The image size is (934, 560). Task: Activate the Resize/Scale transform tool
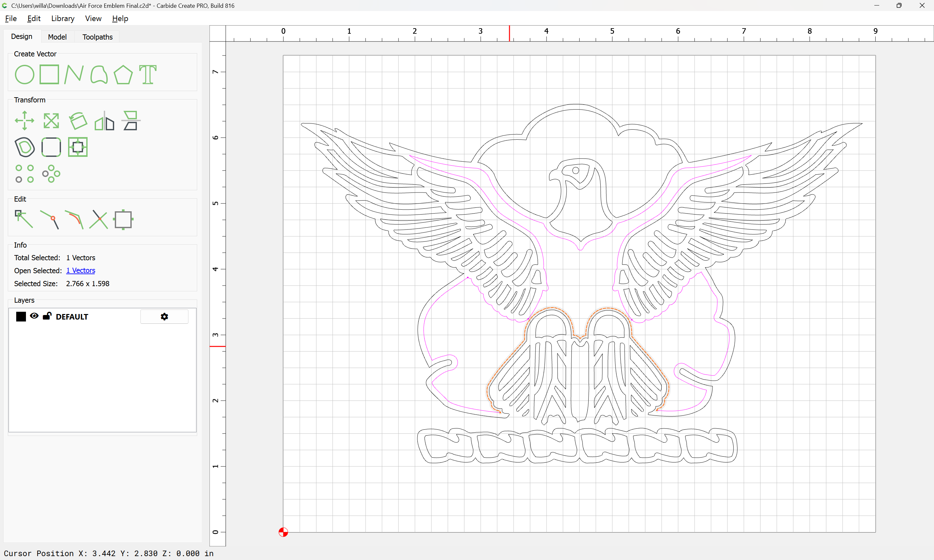pos(51,121)
